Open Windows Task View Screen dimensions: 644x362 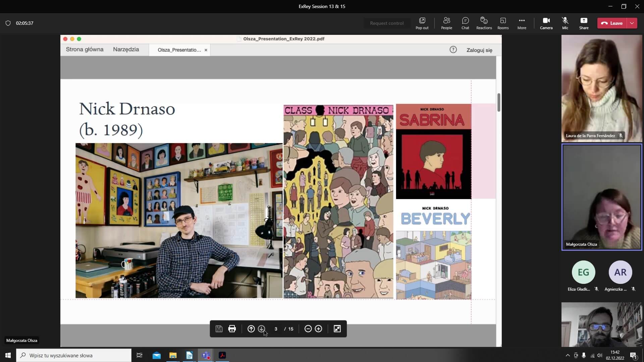click(x=140, y=355)
